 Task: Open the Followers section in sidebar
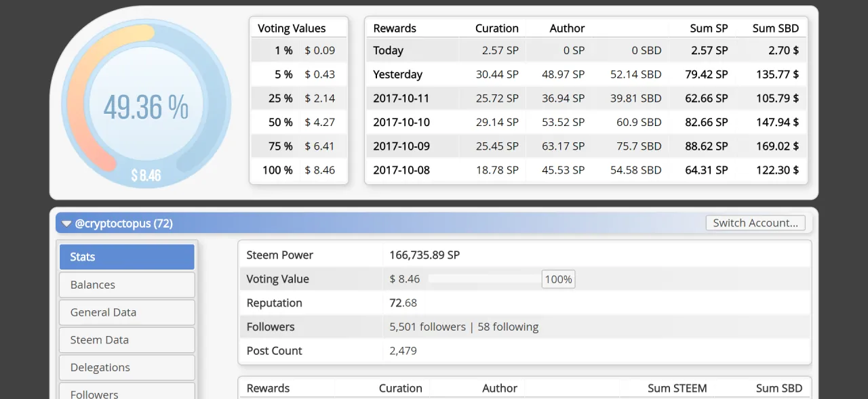coord(127,392)
